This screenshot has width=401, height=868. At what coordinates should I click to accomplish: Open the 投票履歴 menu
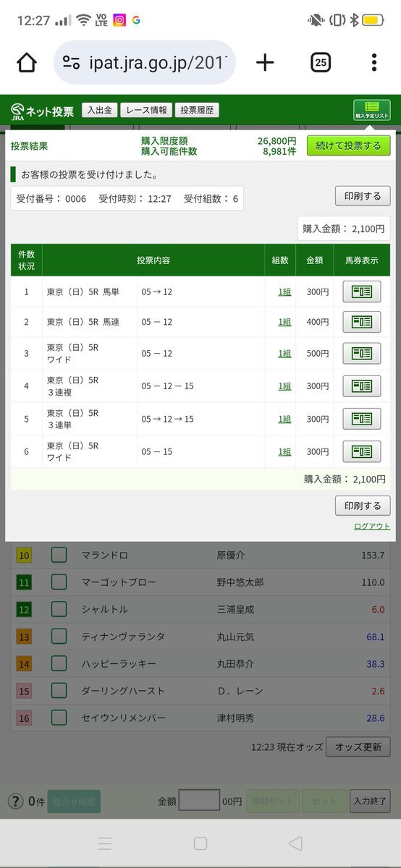click(x=198, y=111)
